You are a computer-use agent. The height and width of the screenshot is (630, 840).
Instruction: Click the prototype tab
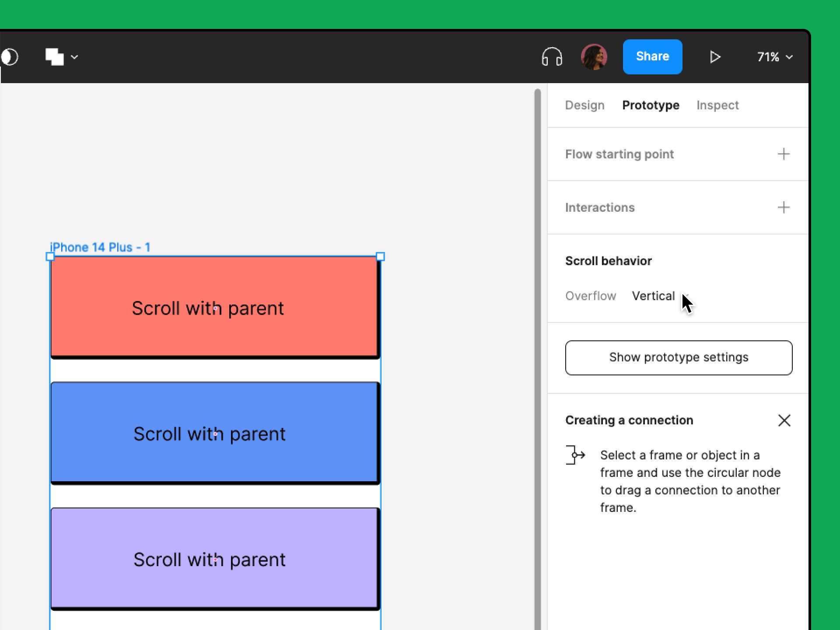[651, 105]
